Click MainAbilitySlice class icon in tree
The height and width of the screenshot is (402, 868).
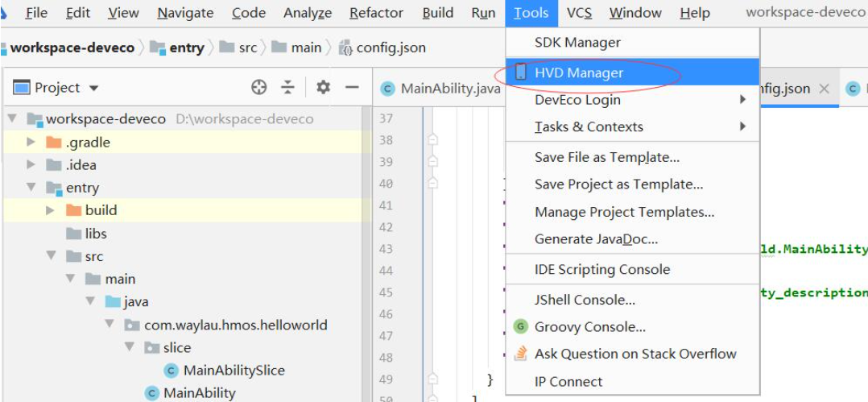[x=171, y=371]
